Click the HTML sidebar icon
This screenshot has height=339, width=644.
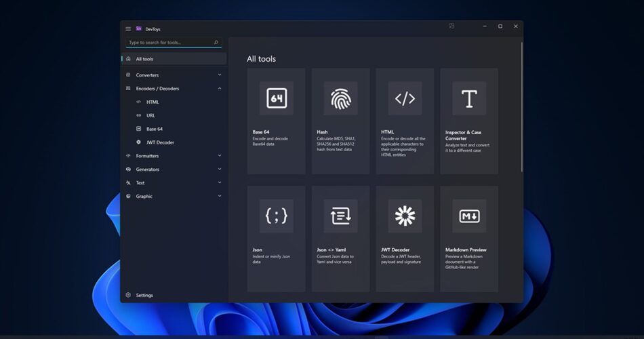[138, 102]
